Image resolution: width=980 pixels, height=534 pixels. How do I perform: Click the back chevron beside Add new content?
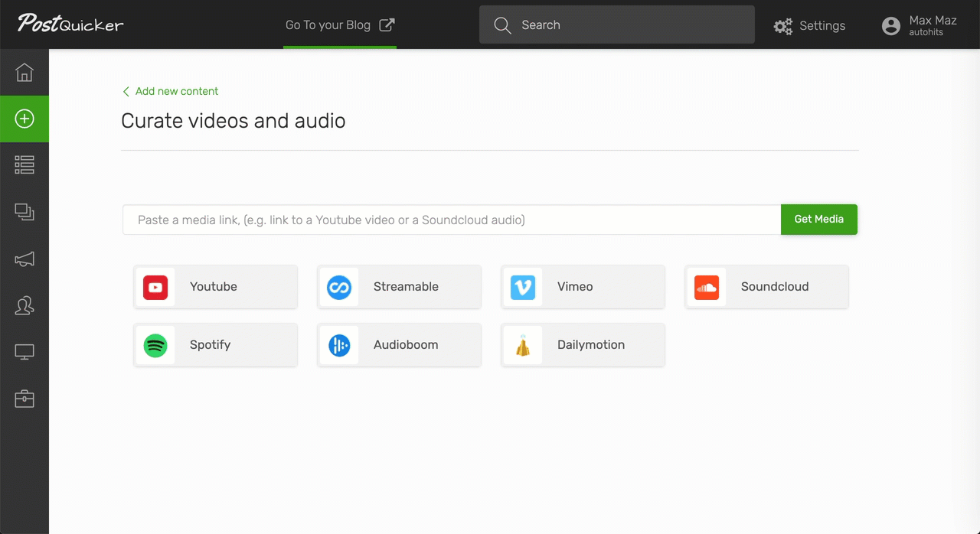click(126, 92)
